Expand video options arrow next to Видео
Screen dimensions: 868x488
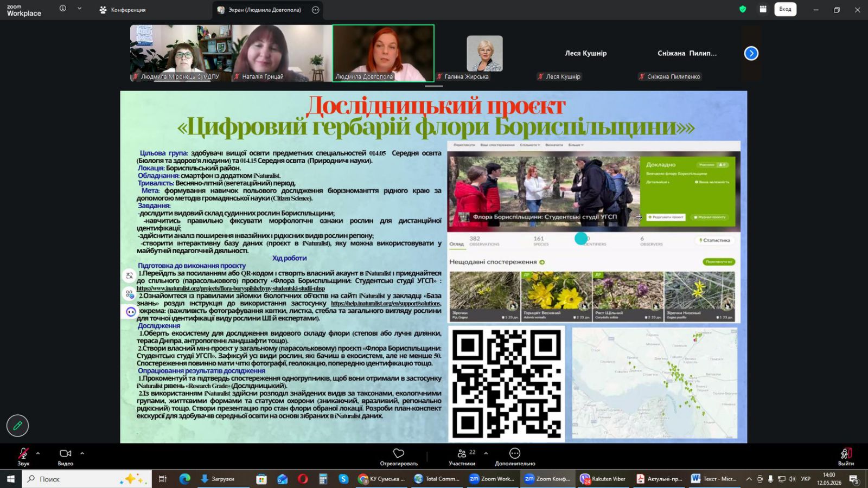pyautogui.click(x=82, y=453)
